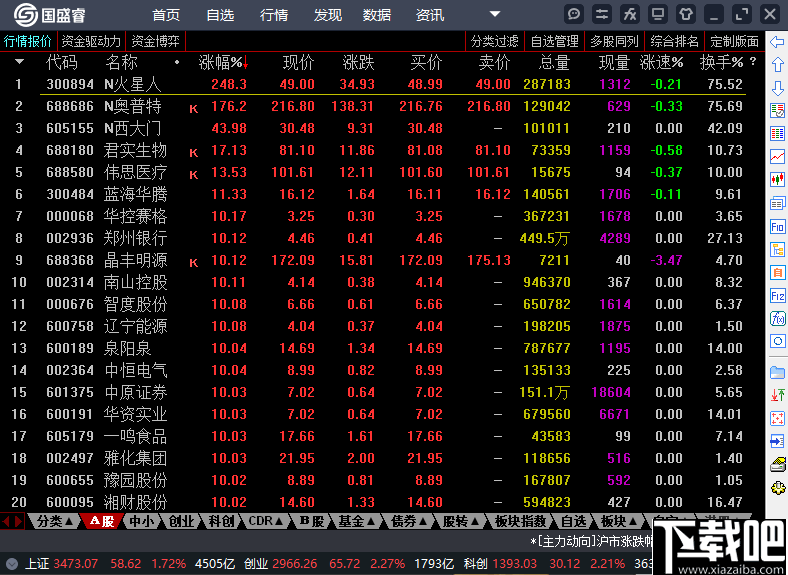Click the monitor screen icon in title bar

coord(658,14)
